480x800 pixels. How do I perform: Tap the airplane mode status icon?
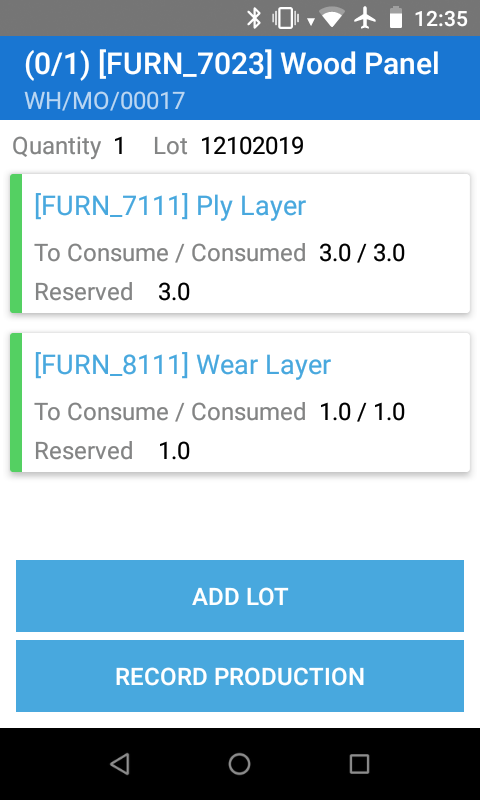tap(365, 19)
